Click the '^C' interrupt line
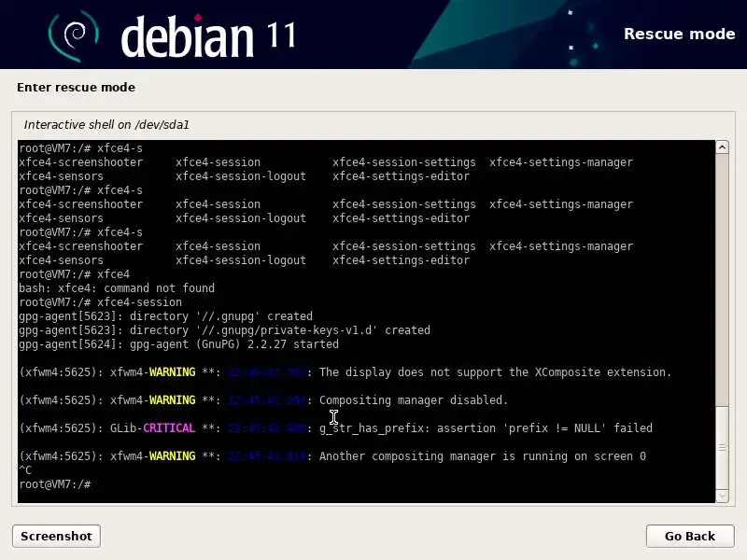Viewport: 747px width, 560px height. point(25,470)
